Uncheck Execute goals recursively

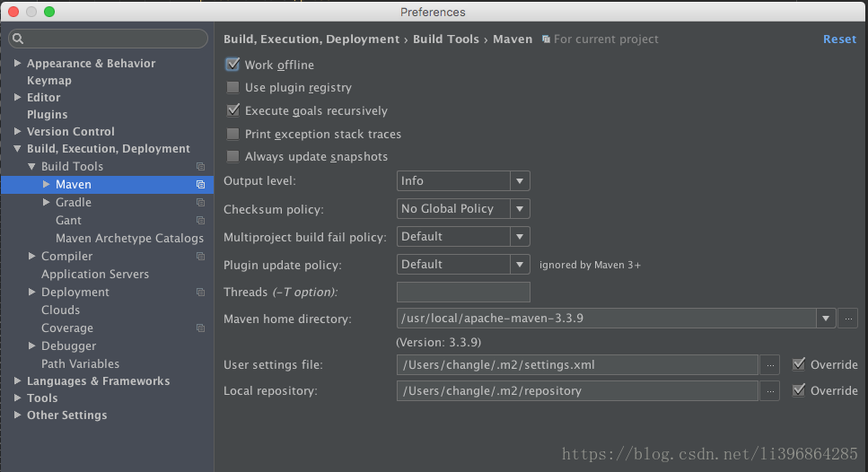click(233, 110)
